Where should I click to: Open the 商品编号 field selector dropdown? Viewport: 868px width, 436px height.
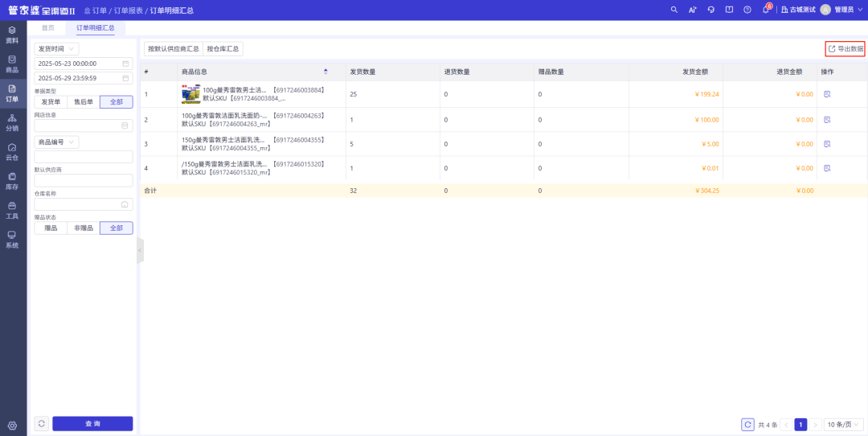click(56, 142)
